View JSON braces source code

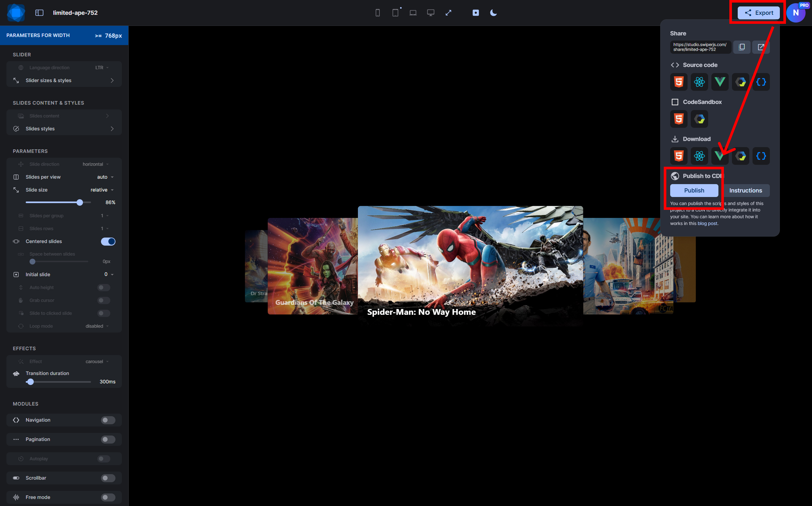tap(761, 82)
